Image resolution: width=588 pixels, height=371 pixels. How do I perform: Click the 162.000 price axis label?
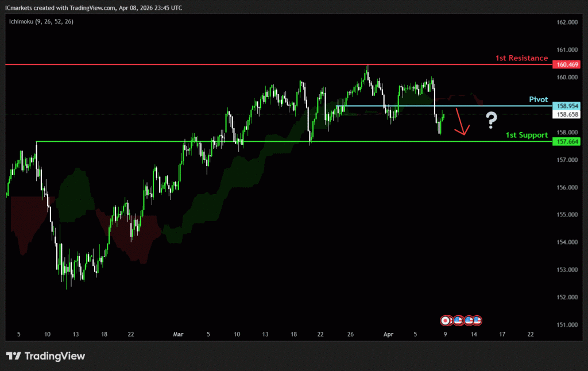point(567,22)
